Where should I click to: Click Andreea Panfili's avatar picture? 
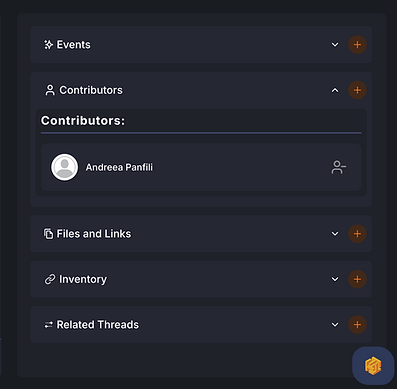[64, 167]
